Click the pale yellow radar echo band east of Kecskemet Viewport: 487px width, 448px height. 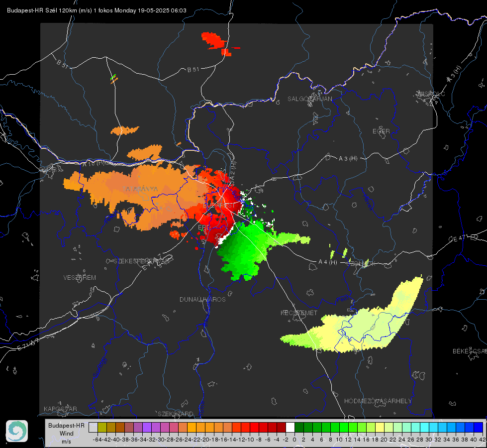(x=360, y=327)
